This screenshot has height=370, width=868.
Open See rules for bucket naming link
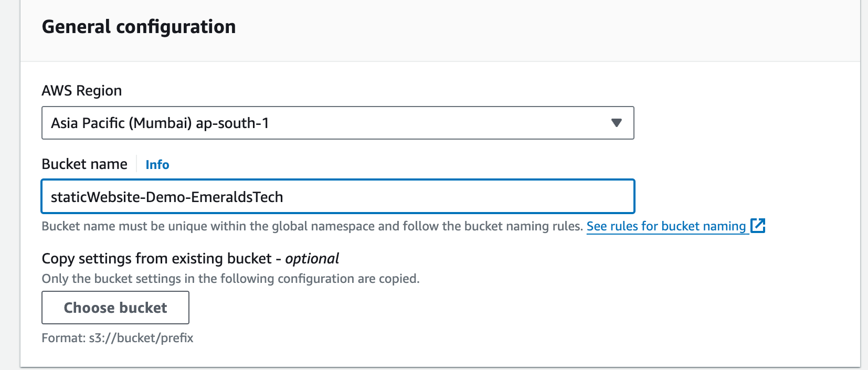(665, 226)
